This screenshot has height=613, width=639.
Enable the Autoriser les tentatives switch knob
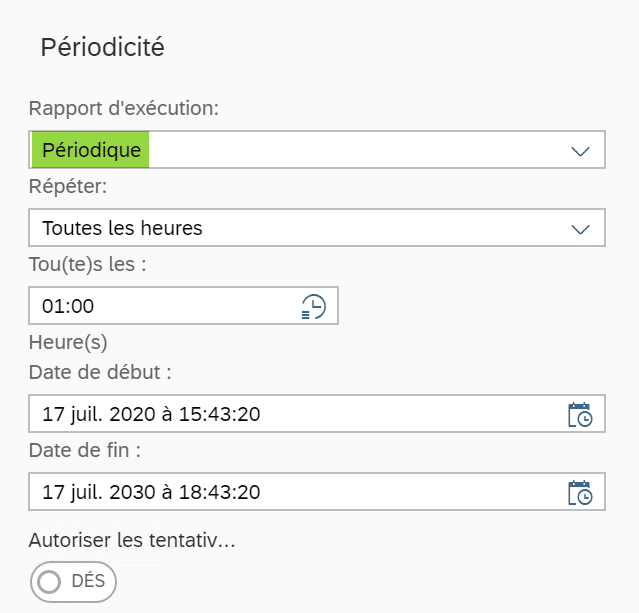pyautogui.click(x=49, y=582)
